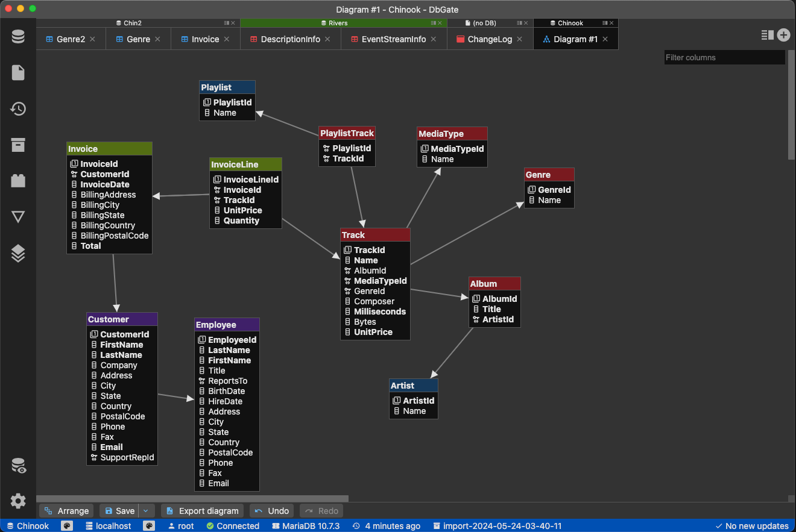Select the Artist table header
The image size is (796, 532).
coord(414,386)
